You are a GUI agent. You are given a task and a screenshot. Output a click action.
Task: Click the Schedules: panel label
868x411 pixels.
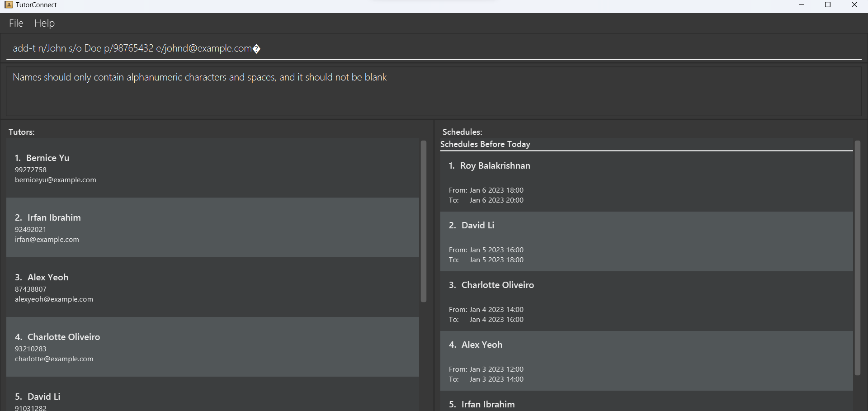point(462,132)
